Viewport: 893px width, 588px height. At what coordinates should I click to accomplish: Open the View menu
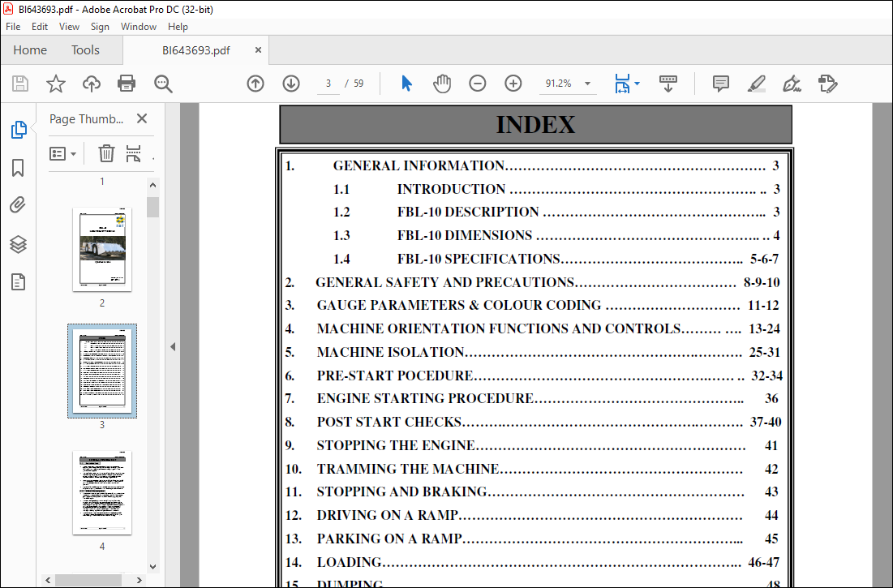69,27
